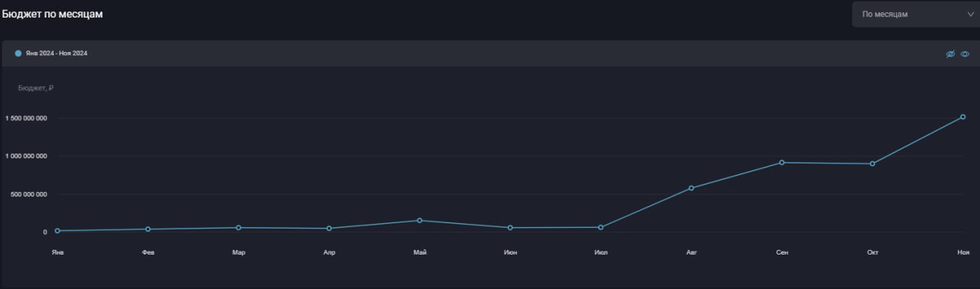Select the Апр data point
Image resolution: width=980 pixels, height=289 pixels.
(329, 228)
